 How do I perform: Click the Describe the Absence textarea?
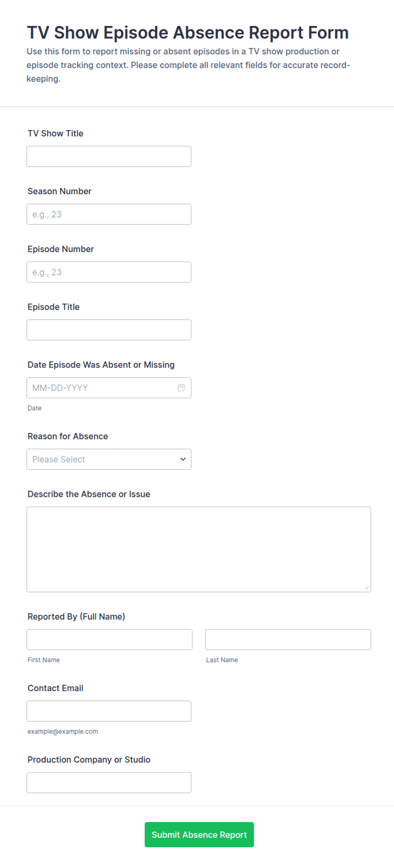[199, 549]
